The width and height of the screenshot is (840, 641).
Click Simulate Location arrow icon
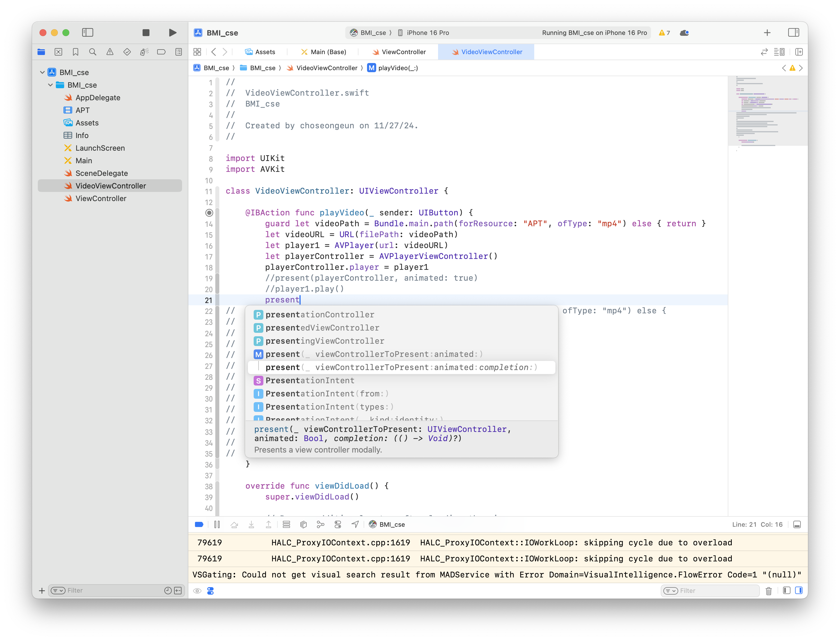pyautogui.click(x=355, y=525)
